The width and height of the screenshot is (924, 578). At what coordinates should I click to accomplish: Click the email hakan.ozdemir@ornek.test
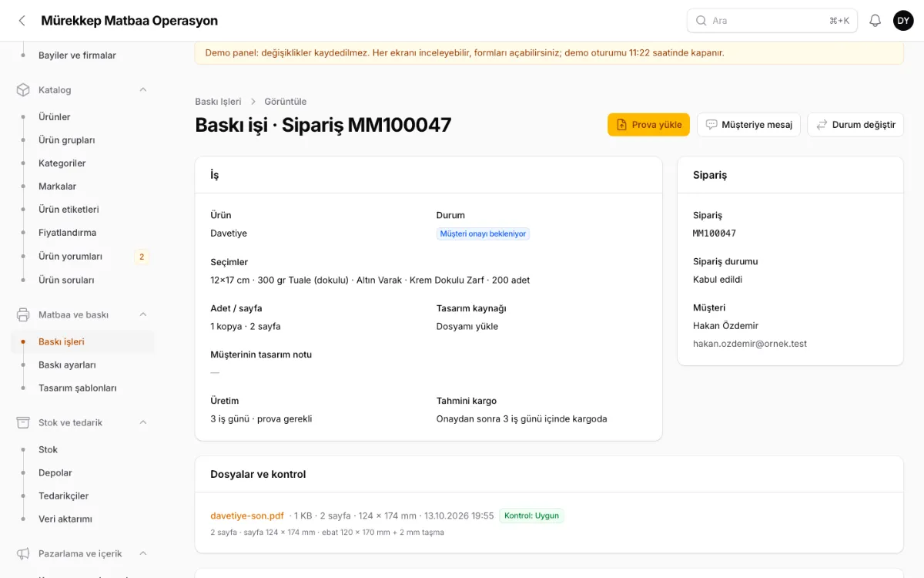click(x=750, y=344)
